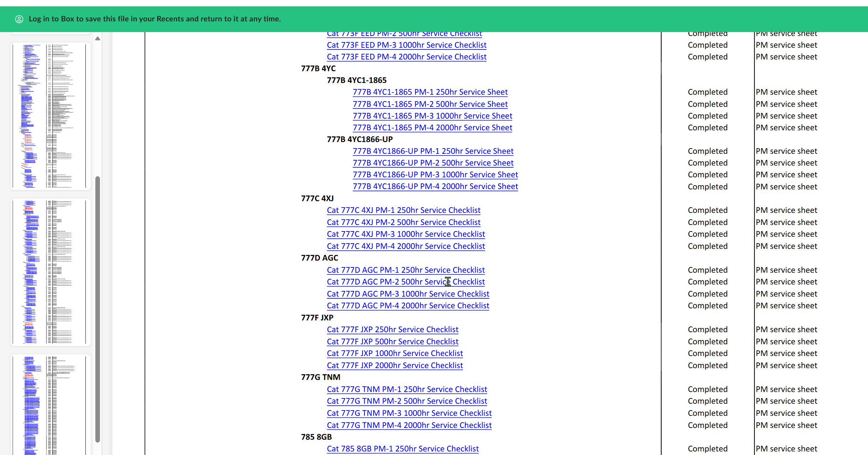Open Cat 773F EED PM-3 1000hr Service Checklist
Image resolution: width=868 pixels, height=455 pixels.
pyautogui.click(x=407, y=45)
